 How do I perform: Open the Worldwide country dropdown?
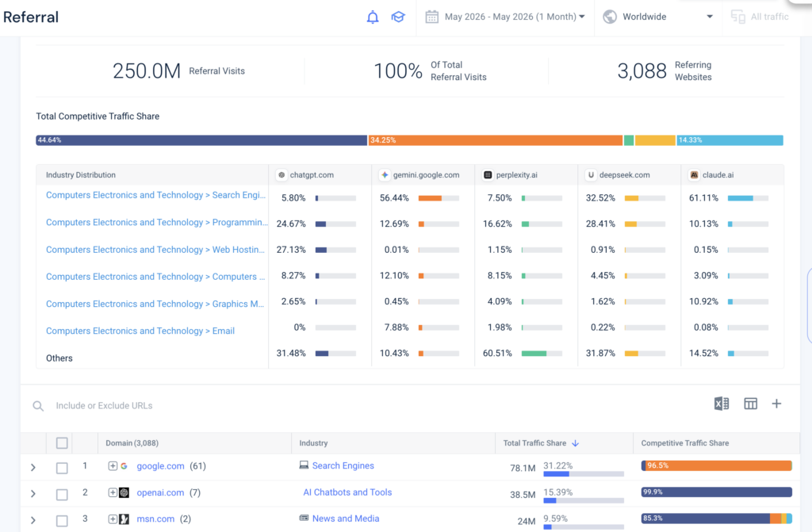pyautogui.click(x=658, y=17)
